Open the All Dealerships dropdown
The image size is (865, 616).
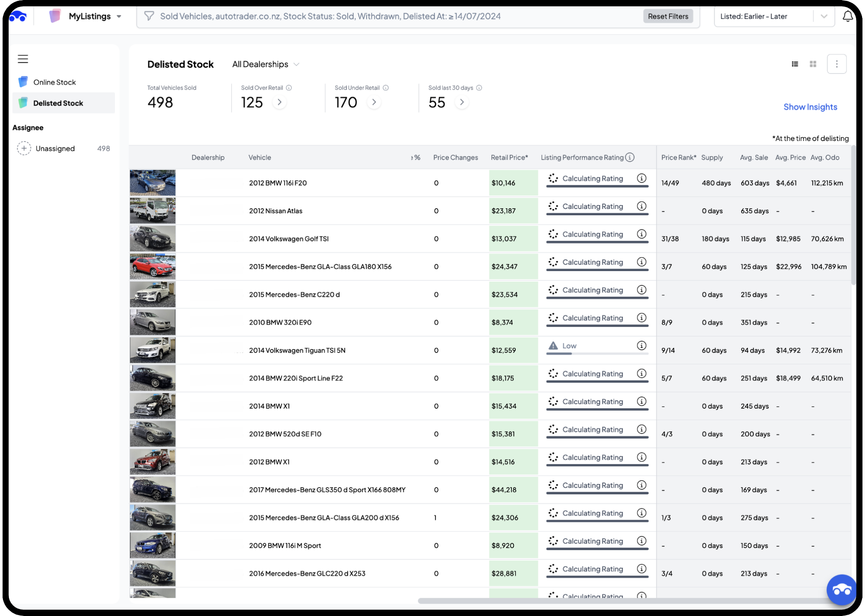(x=266, y=64)
